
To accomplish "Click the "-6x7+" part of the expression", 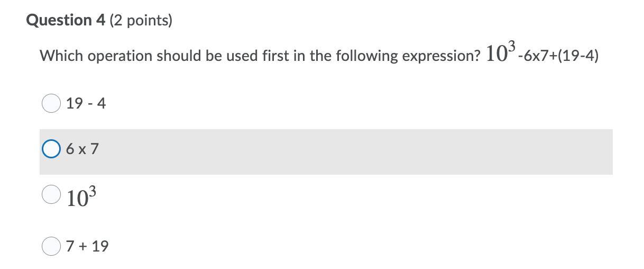I will [x=537, y=56].
